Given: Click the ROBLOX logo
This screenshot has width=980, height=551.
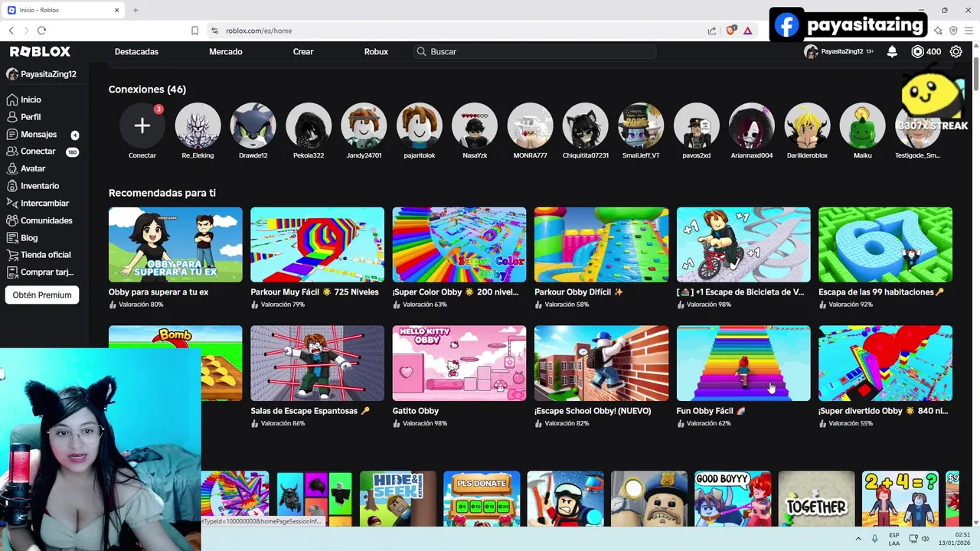Looking at the screenshot, I should point(40,51).
